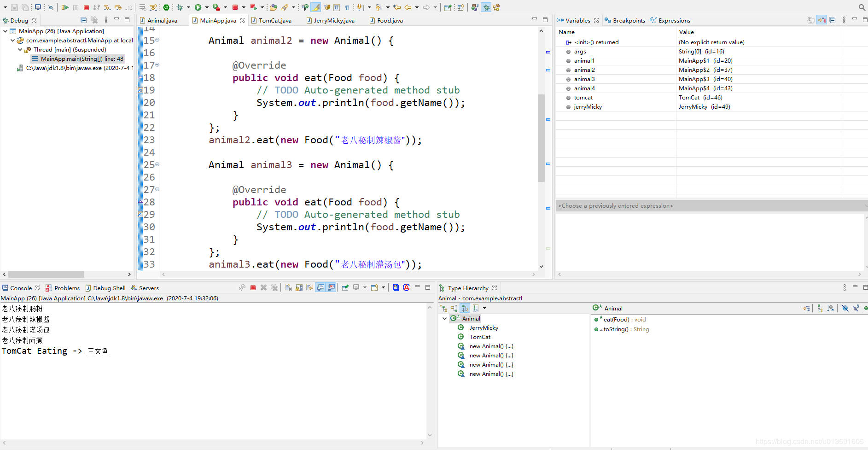Click the editor vertical scrollbar thumb
Viewport: 868px width, 450px height.
point(541,138)
